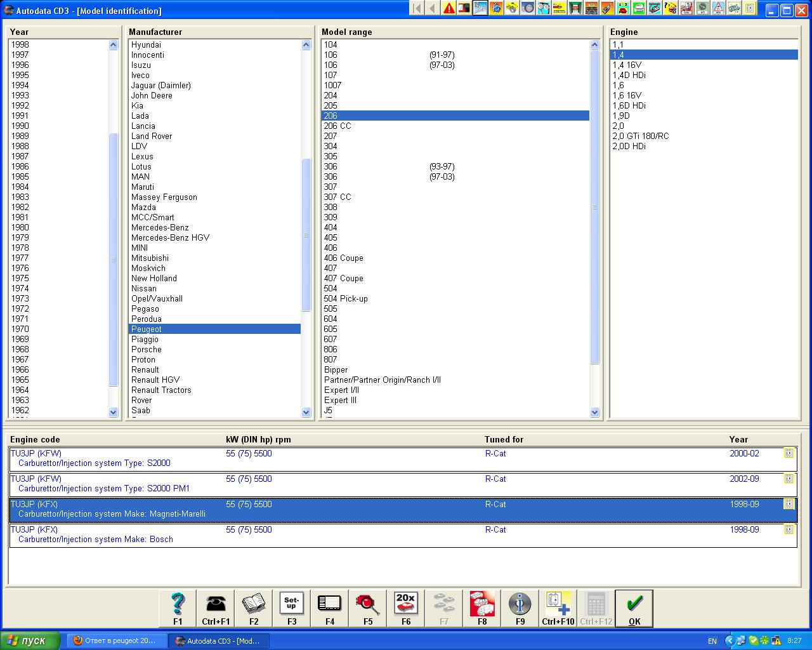Viewport: 812px width, 650px height.
Task: Select engine 1,1
Action: 704,44
